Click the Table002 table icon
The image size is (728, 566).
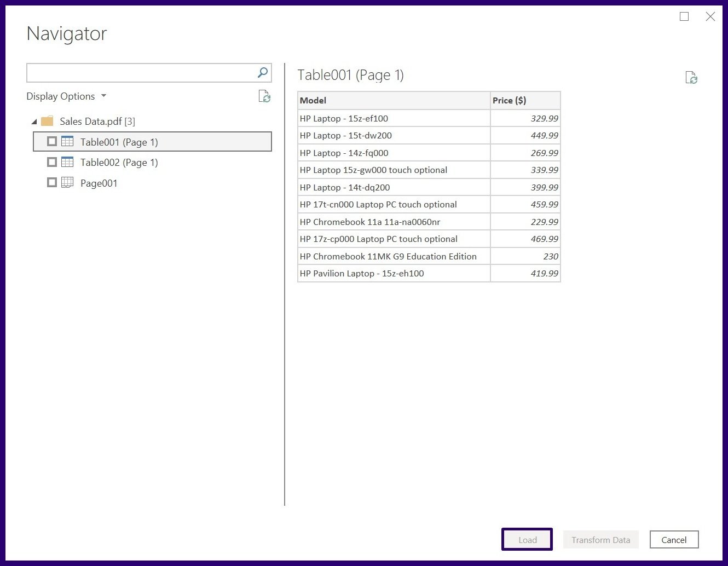(x=67, y=162)
